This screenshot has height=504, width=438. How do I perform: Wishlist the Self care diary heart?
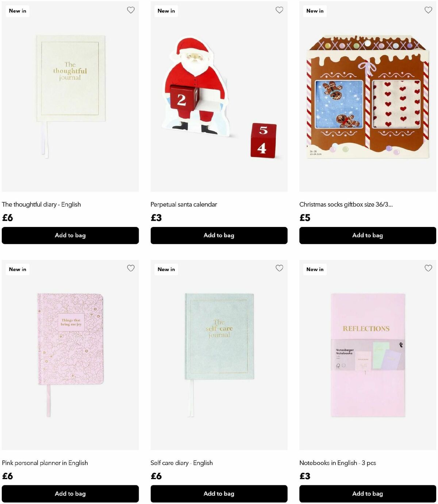click(x=279, y=268)
